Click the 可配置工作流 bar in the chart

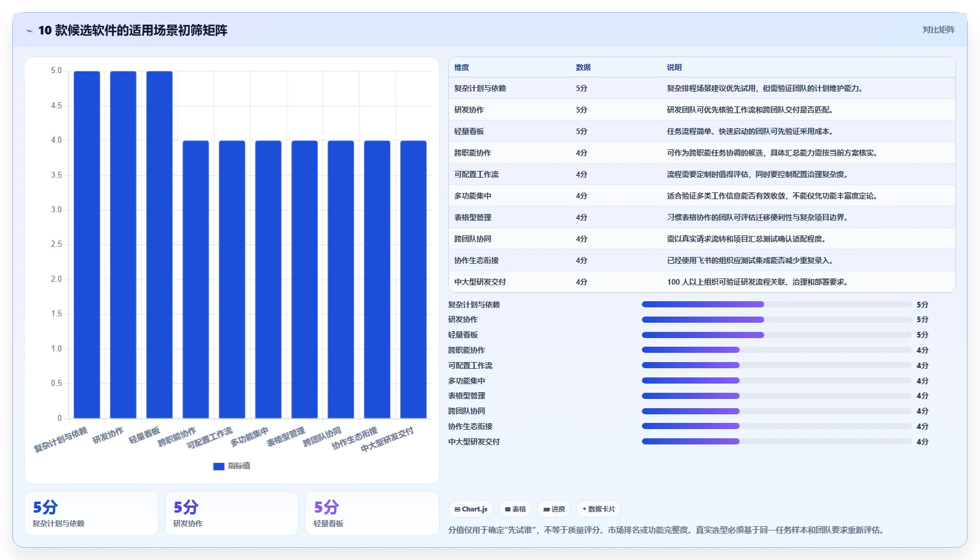(232, 280)
